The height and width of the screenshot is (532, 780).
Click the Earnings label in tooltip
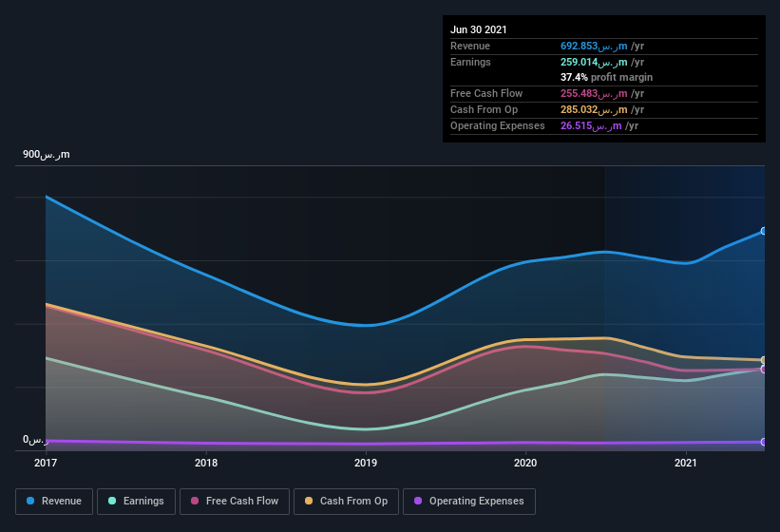coord(470,62)
